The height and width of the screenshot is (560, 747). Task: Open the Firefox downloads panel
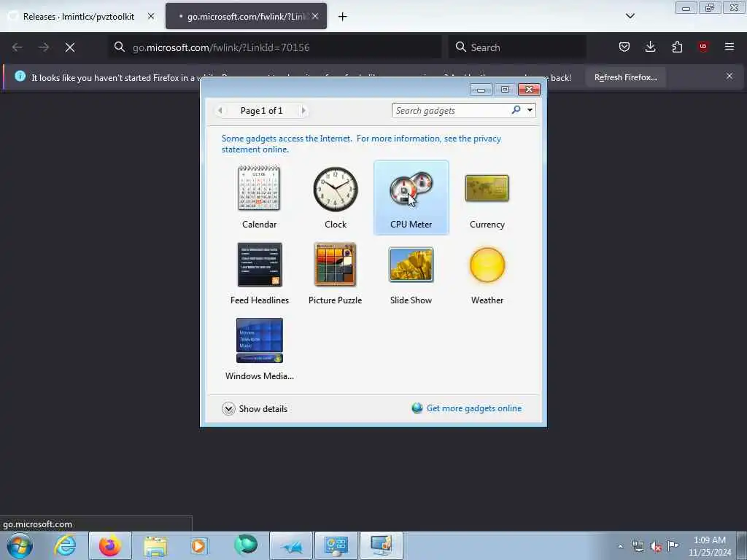click(x=650, y=47)
